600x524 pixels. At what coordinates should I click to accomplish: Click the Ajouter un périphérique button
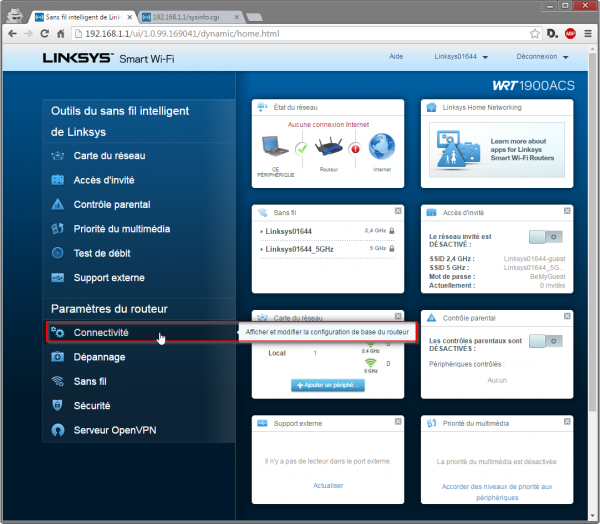(328, 385)
